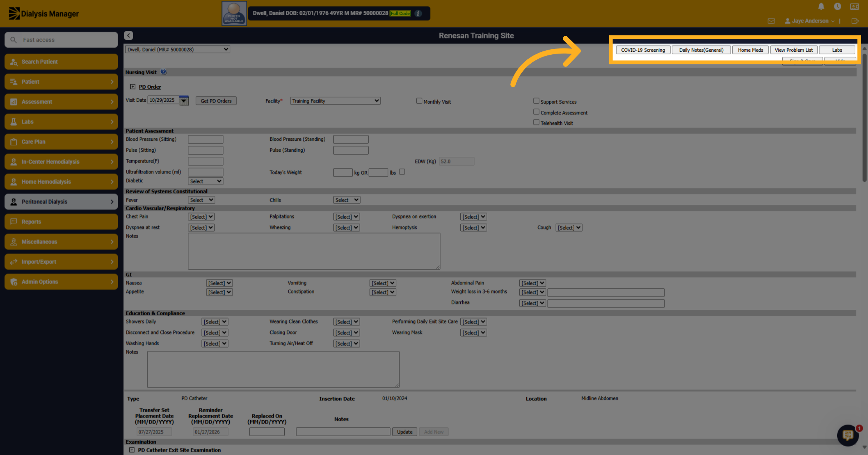Image resolution: width=868 pixels, height=455 pixels.
Task: Open the patient selector dropdown
Action: (x=177, y=49)
